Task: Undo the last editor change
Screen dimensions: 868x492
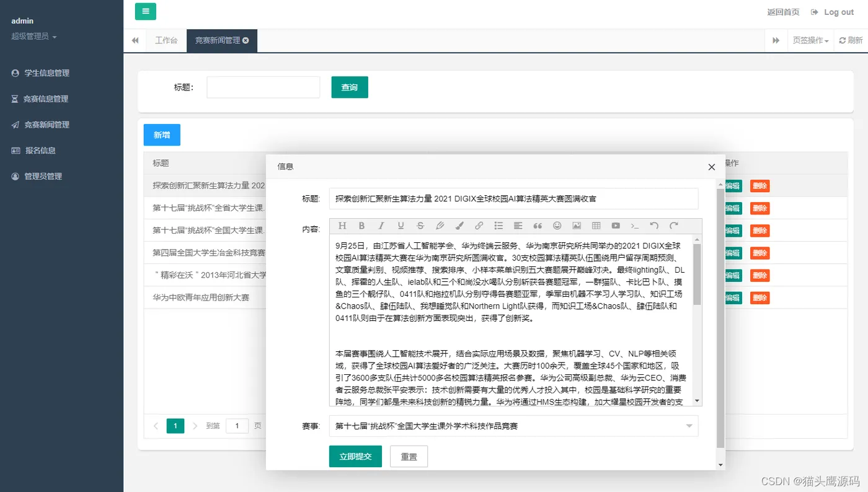Action: [654, 226]
